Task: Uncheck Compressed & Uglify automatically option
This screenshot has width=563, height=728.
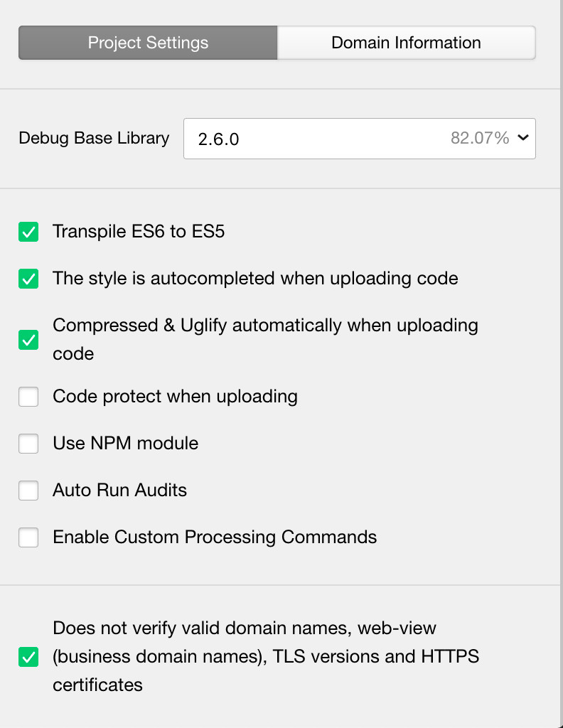Action: point(28,340)
